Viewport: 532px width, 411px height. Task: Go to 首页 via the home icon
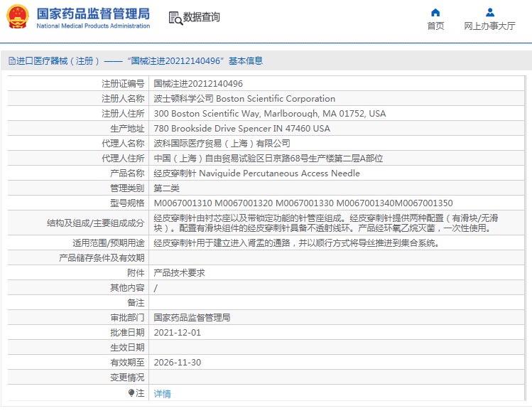[x=435, y=13]
